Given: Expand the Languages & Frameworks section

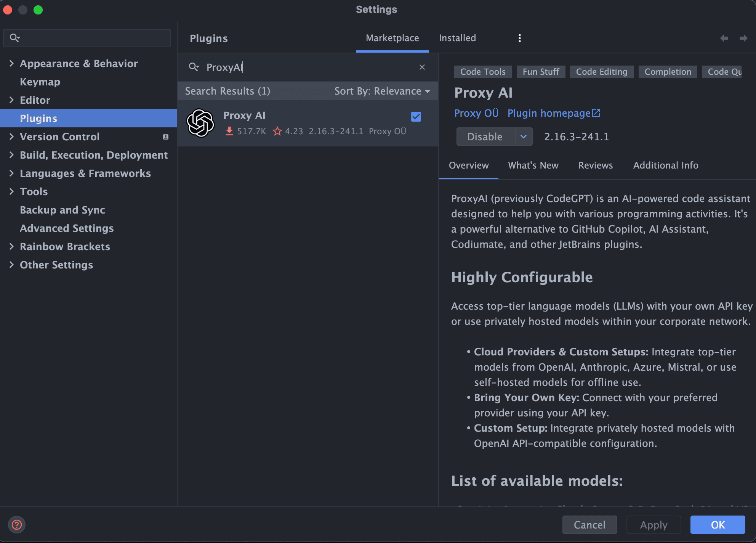Looking at the screenshot, I should (11, 173).
